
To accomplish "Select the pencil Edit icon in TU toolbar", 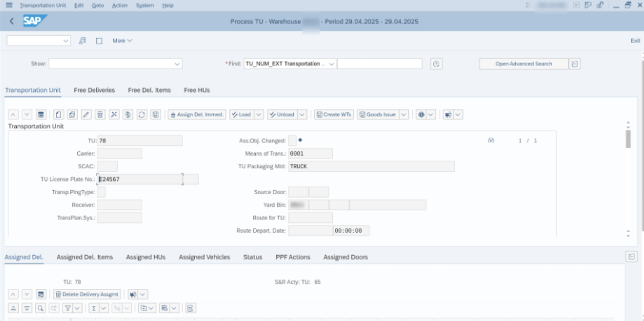I will 87,115.
